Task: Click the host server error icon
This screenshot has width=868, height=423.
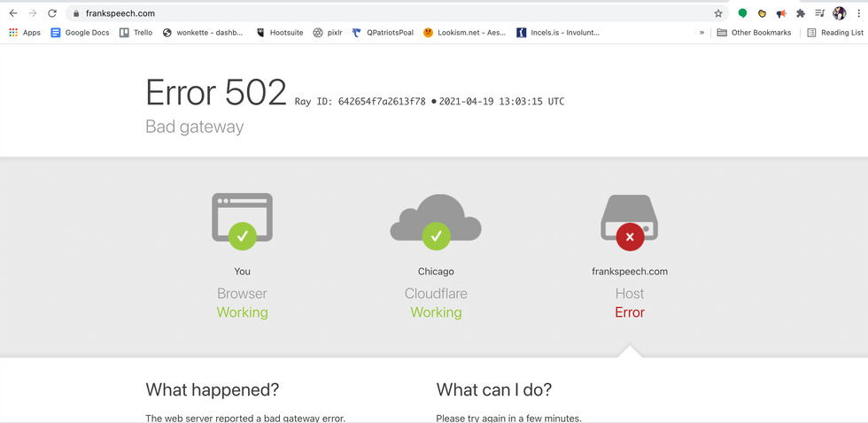Action: pyautogui.click(x=630, y=222)
